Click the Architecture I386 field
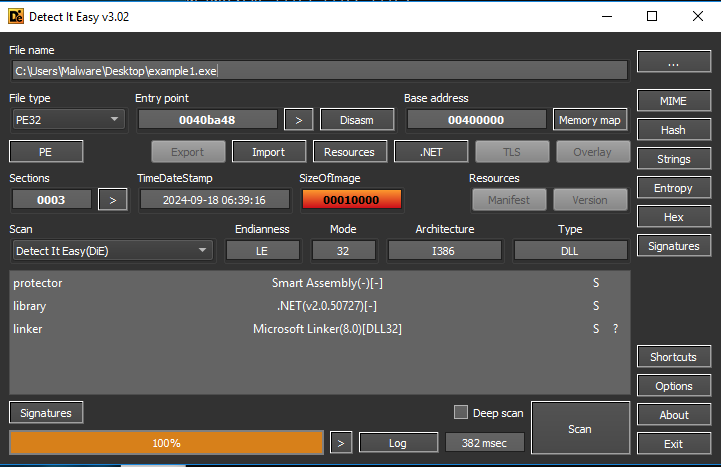 click(444, 251)
